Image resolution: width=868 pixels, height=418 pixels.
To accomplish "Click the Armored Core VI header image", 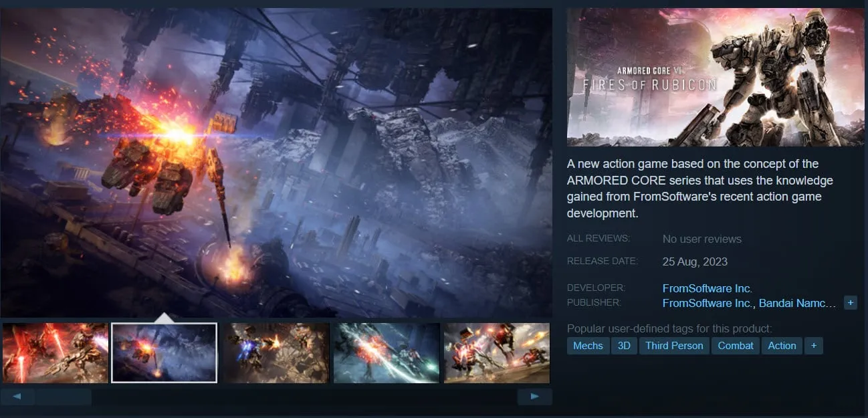I will point(716,77).
